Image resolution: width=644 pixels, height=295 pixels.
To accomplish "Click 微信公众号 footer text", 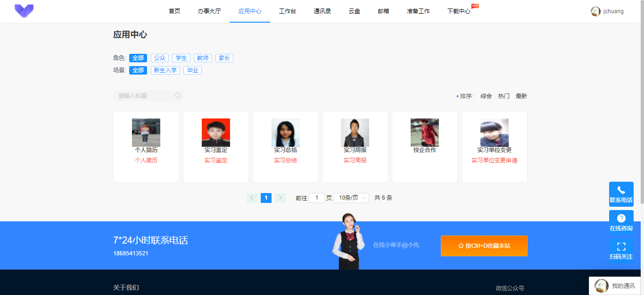I will [x=510, y=288].
